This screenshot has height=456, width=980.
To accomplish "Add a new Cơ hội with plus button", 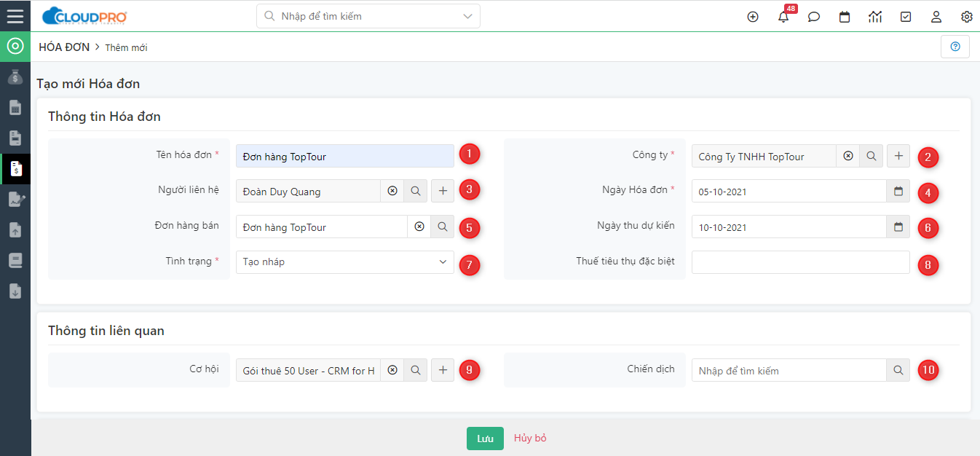I will [x=443, y=370].
